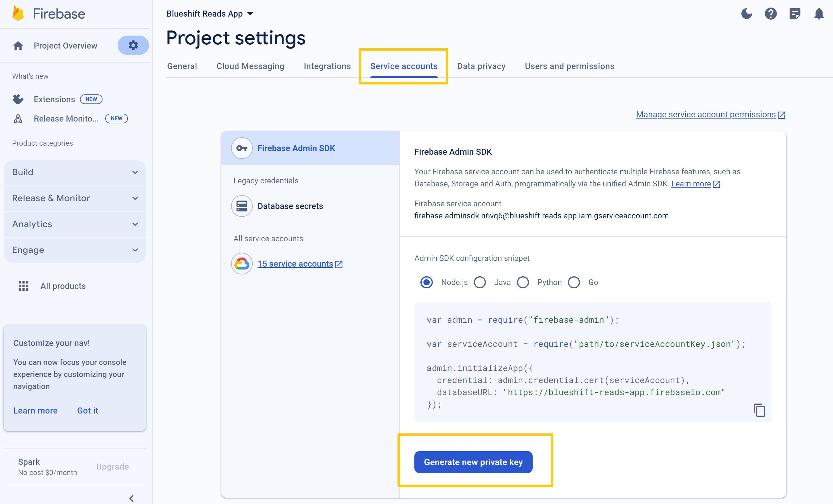Expand the Engage category
Viewport: 833px width, 504px height.
(75, 250)
